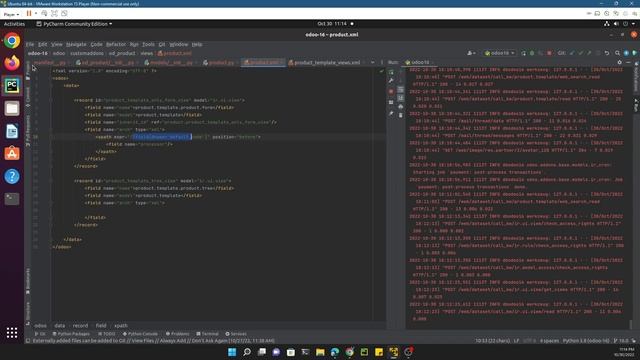Show hidden editor tabs dropdown arrow
Image resolution: width=640 pixels, height=360 pixels.
[373, 62]
